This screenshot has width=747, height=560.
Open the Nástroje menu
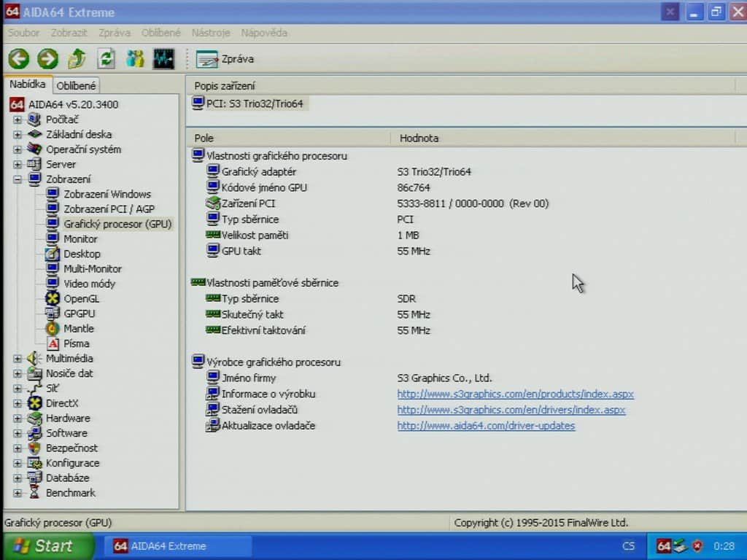211,33
